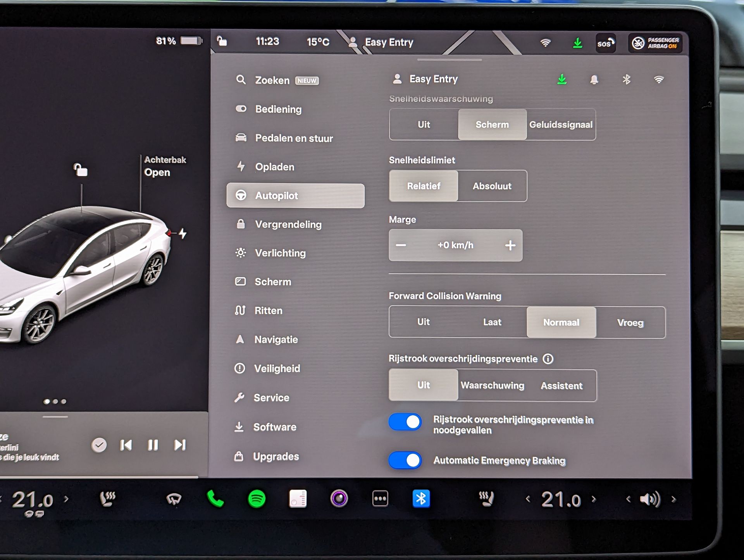Viewport: 744px width, 560px height.
Task: Turn on the driver seat heater
Action: 107,499
